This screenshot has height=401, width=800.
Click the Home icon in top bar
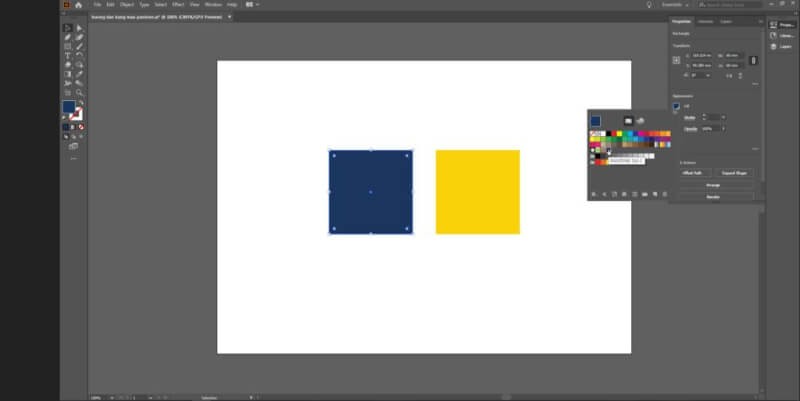pos(78,5)
